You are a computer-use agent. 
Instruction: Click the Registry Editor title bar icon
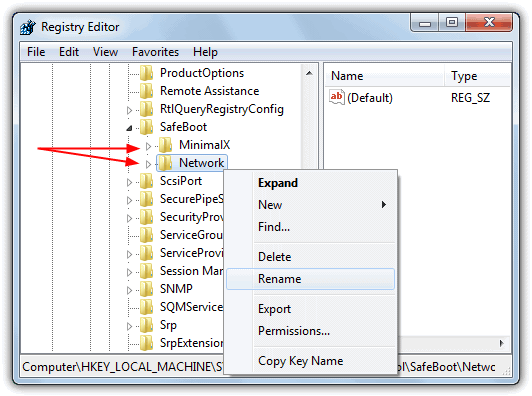(27, 27)
